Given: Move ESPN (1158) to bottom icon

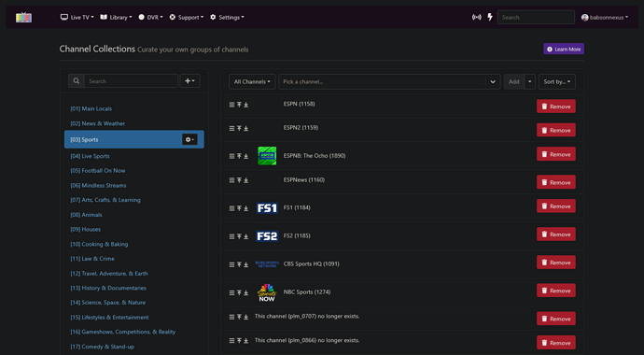Looking at the screenshot, I should pyautogui.click(x=246, y=105).
